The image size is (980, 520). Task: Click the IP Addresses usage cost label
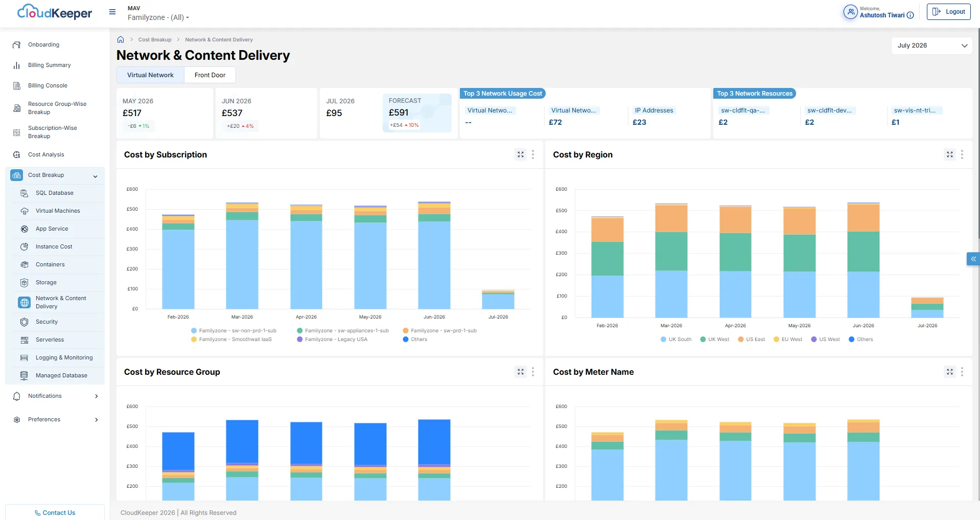654,110
